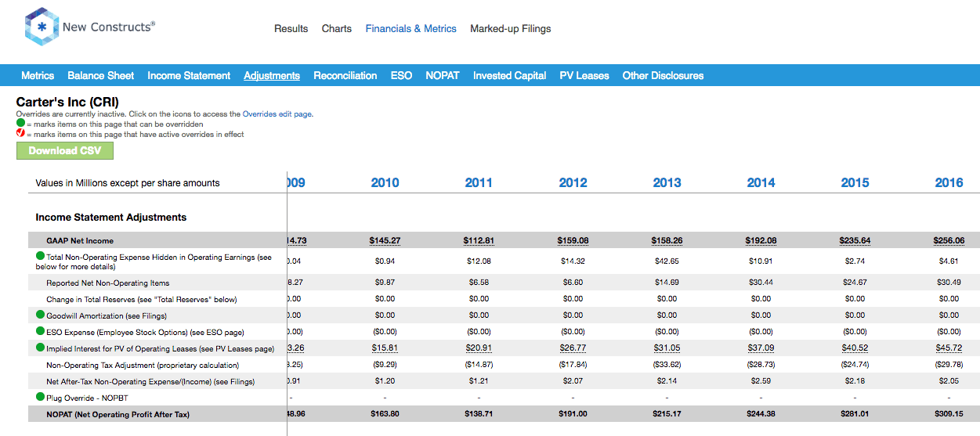
Task: Click the red checkmark active overrides legend icon
Action: (x=20, y=134)
